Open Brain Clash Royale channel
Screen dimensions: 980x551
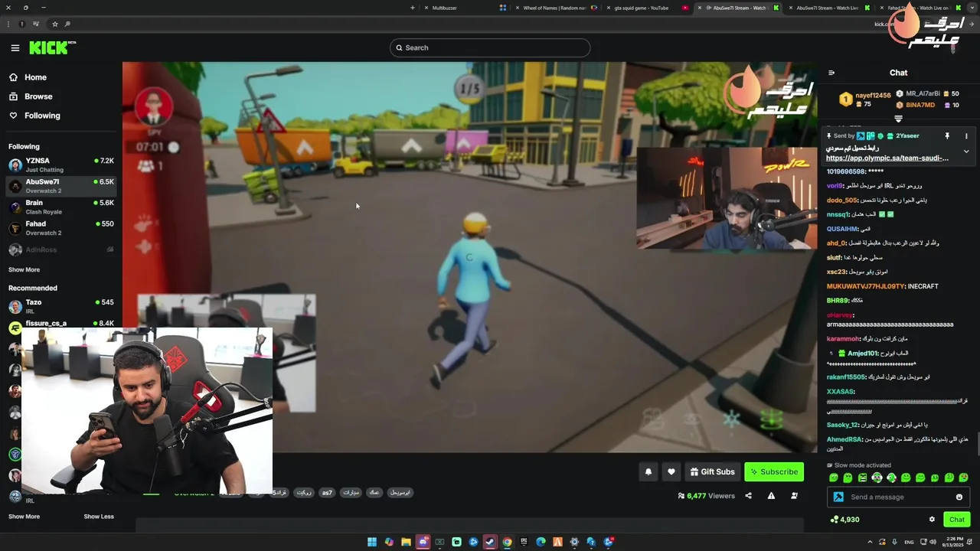pos(61,207)
